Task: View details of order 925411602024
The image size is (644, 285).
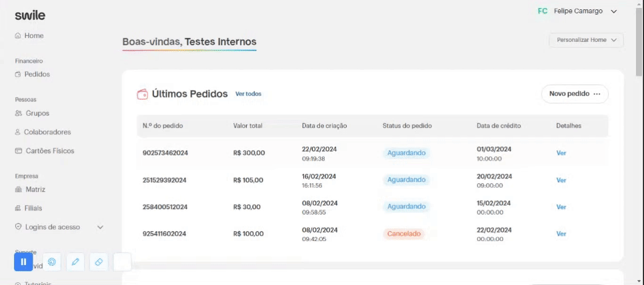Action: [561, 234]
